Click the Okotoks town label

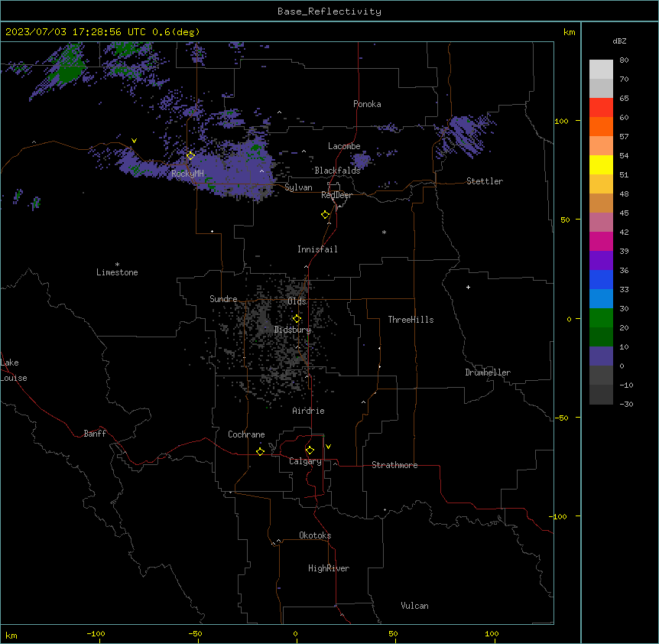coord(315,535)
